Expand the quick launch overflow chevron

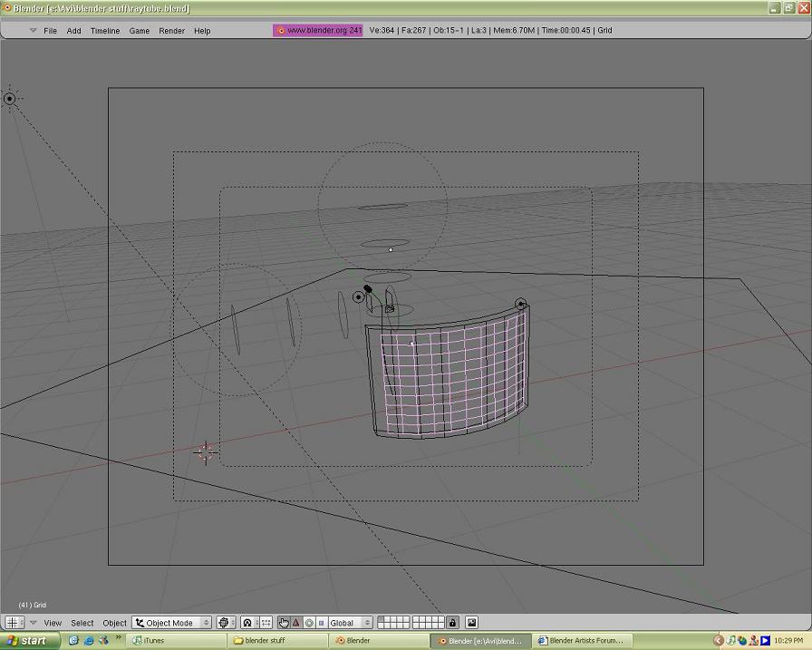point(118,638)
